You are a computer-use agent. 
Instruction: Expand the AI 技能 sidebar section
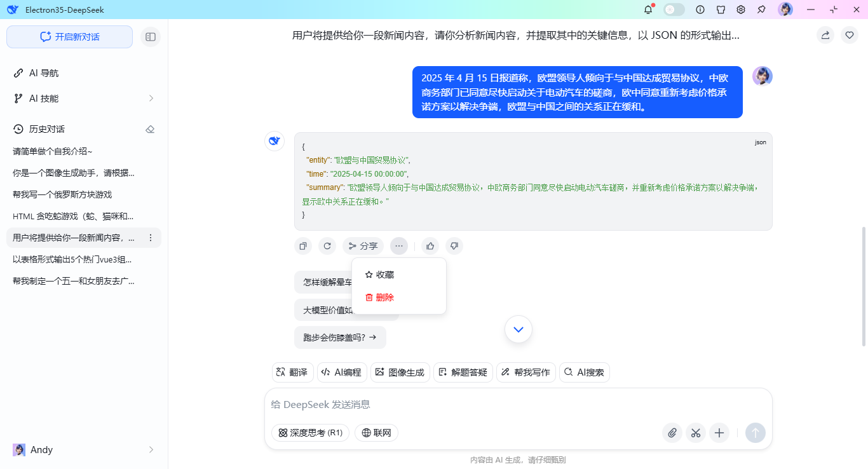pyautogui.click(x=151, y=99)
